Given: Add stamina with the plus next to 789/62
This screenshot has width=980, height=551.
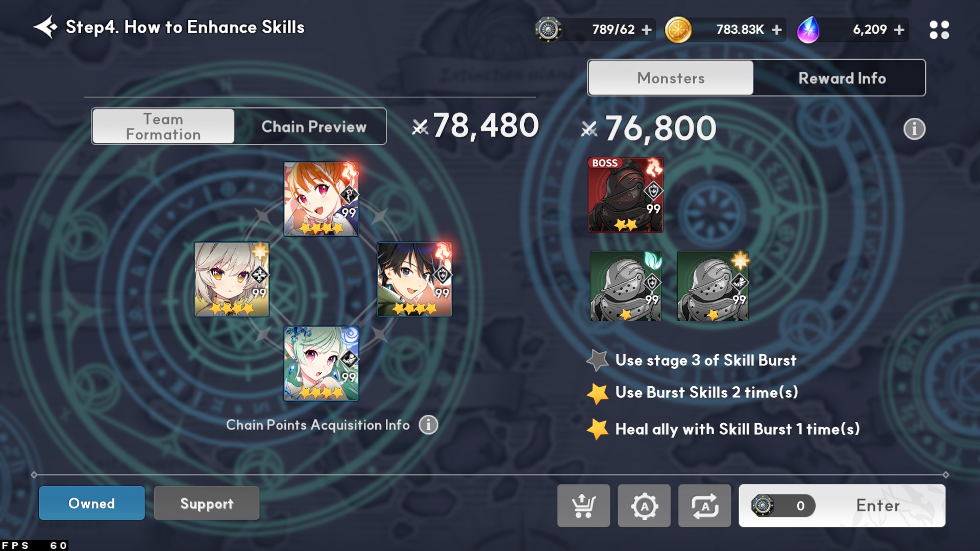Looking at the screenshot, I should click(647, 30).
